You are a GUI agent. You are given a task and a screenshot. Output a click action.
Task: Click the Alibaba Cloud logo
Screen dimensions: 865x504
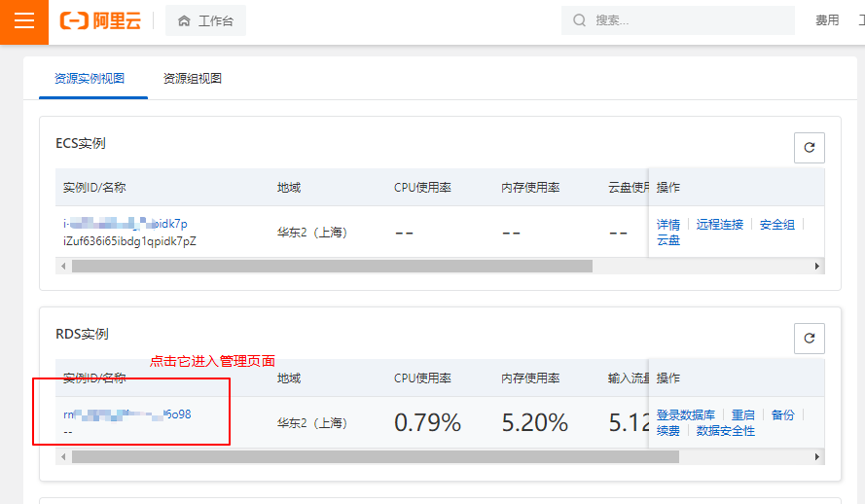(x=100, y=21)
